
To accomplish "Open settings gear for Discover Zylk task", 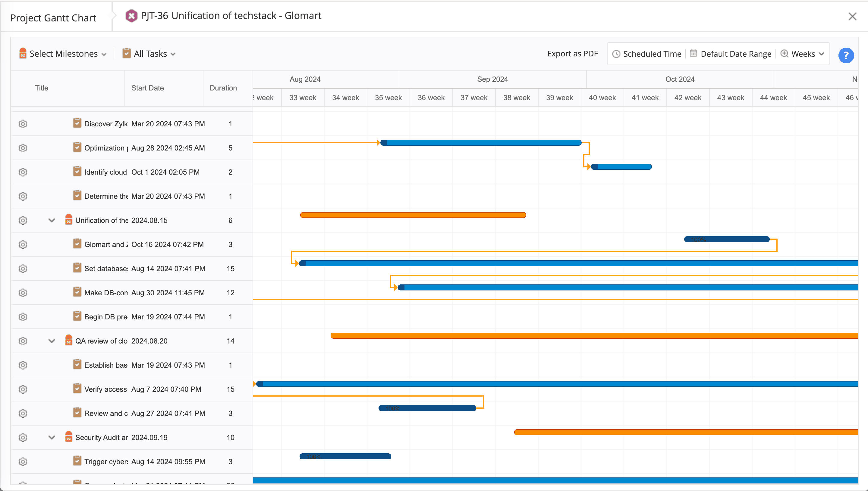I will tap(23, 124).
